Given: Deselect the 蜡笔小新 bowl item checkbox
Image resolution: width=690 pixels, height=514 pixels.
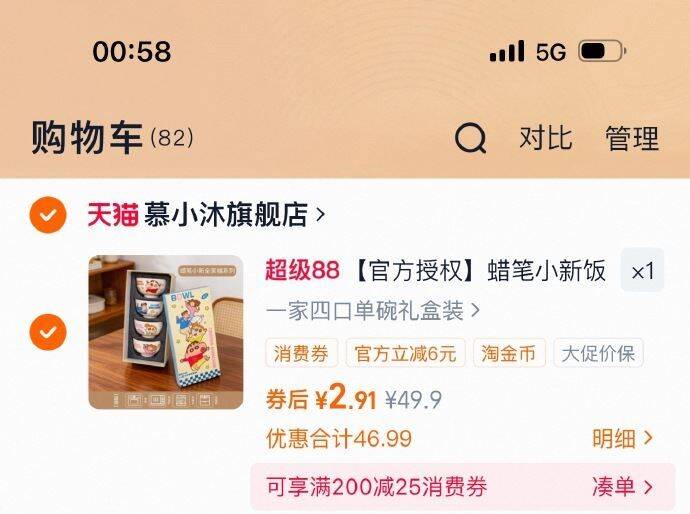Looking at the screenshot, I should pos(48,332).
